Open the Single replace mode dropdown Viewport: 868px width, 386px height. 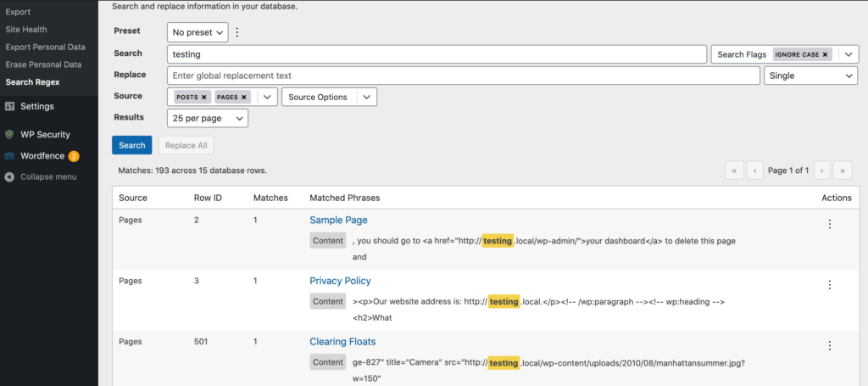[810, 76]
